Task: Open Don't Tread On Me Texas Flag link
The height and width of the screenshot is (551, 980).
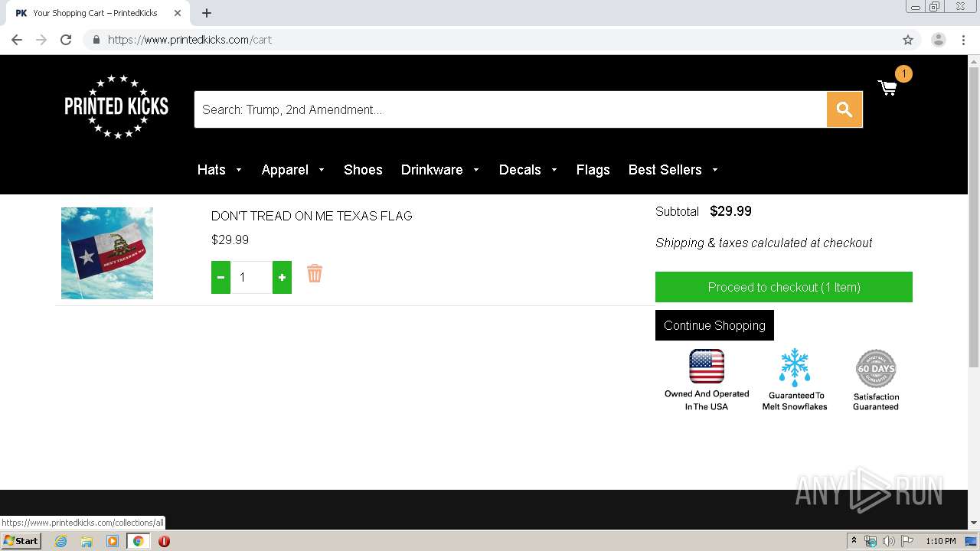Action: coord(312,216)
